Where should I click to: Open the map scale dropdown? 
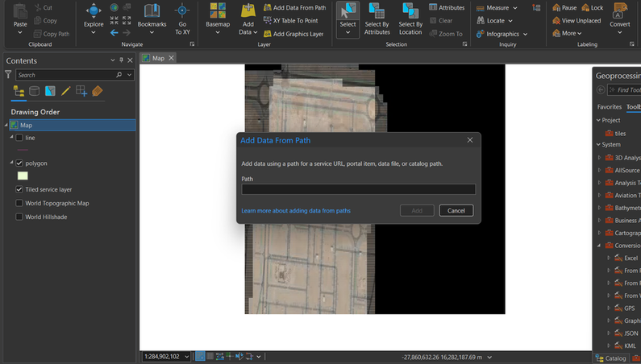pos(187,357)
